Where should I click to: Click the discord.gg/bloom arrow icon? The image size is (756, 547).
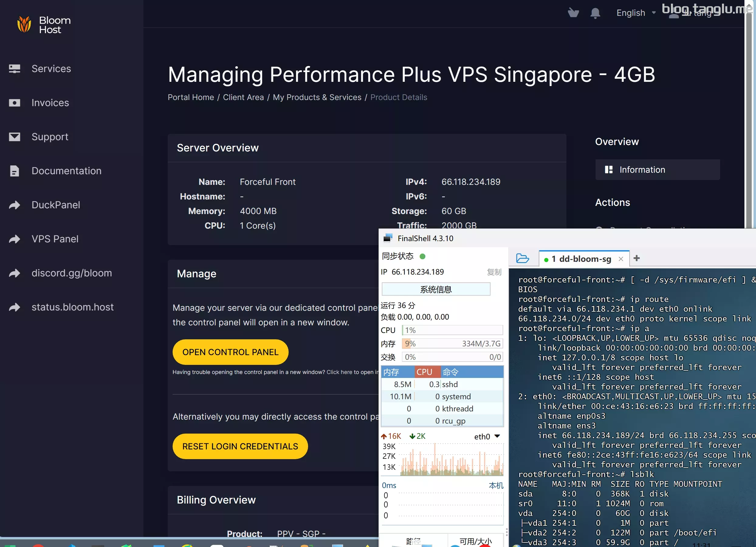pyautogui.click(x=14, y=273)
